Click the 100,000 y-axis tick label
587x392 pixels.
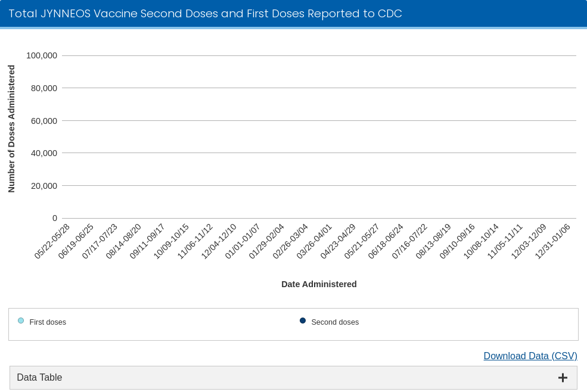[42, 55]
